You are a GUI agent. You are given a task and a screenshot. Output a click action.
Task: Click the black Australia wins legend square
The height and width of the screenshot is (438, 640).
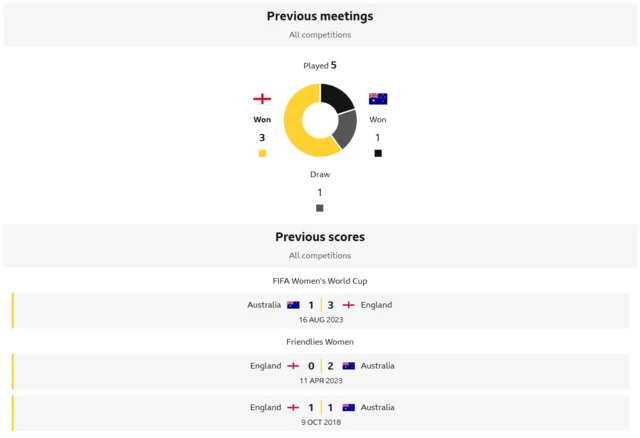pyautogui.click(x=378, y=153)
